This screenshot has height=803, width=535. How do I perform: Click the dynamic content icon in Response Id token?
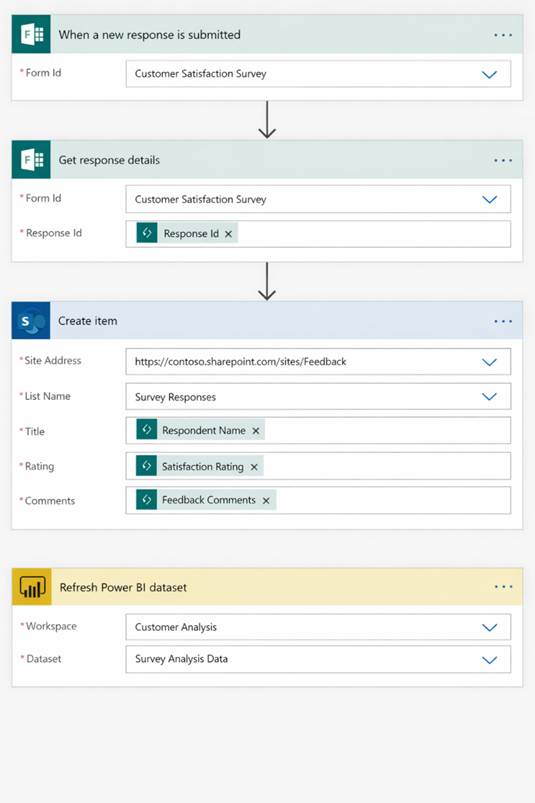point(147,233)
